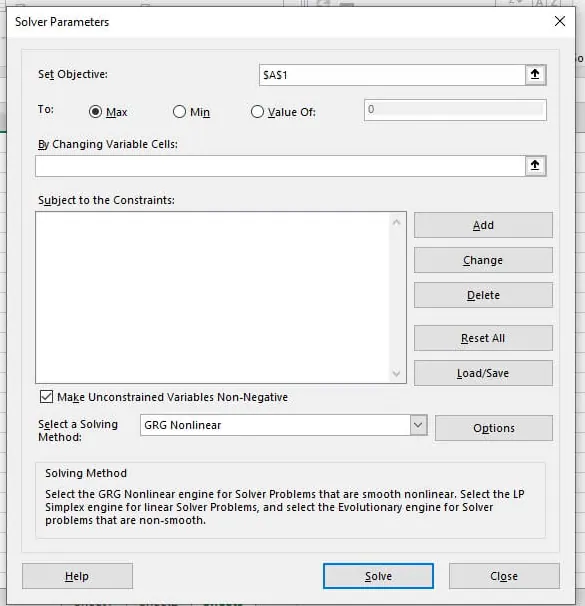Click the Add constraint button

[x=483, y=225]
